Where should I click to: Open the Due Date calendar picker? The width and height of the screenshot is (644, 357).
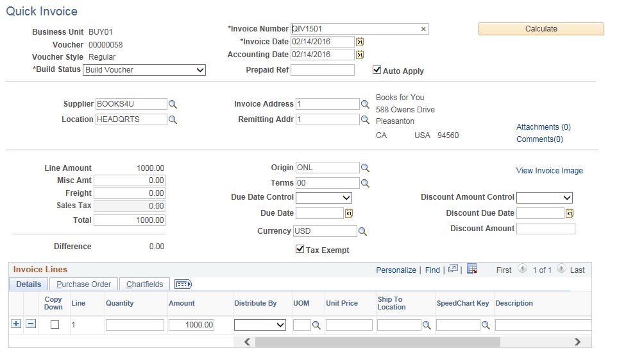(349, 213)
